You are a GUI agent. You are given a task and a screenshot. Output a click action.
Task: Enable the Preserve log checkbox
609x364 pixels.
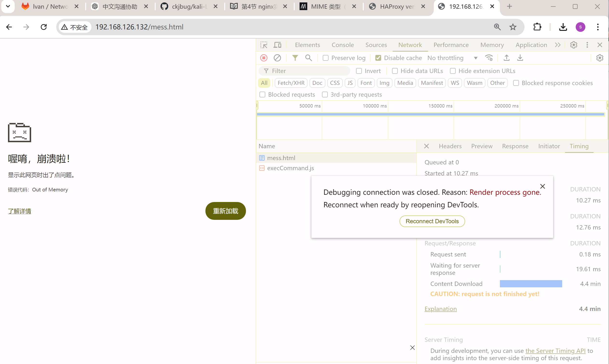click(x=325, y=58)
